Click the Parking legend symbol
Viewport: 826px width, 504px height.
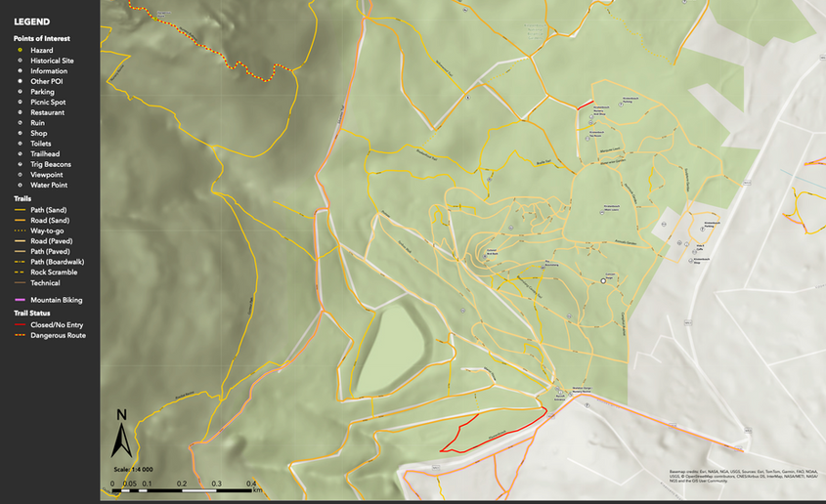pos(20,92)
